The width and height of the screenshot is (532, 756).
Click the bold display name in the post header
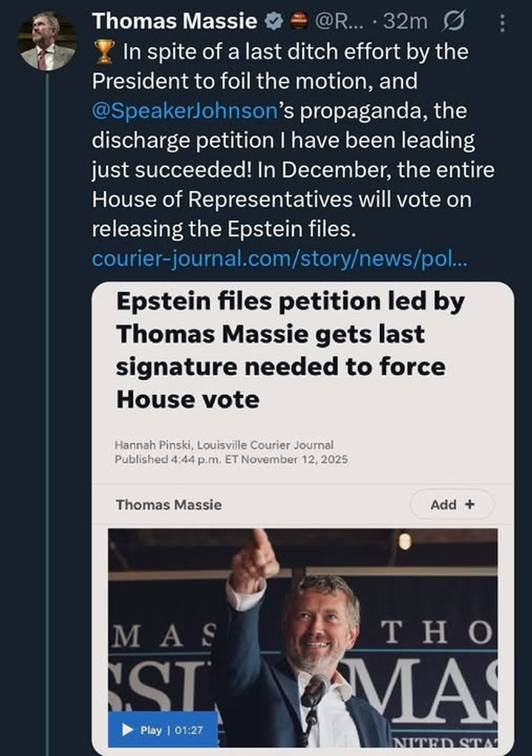(176, 22)
